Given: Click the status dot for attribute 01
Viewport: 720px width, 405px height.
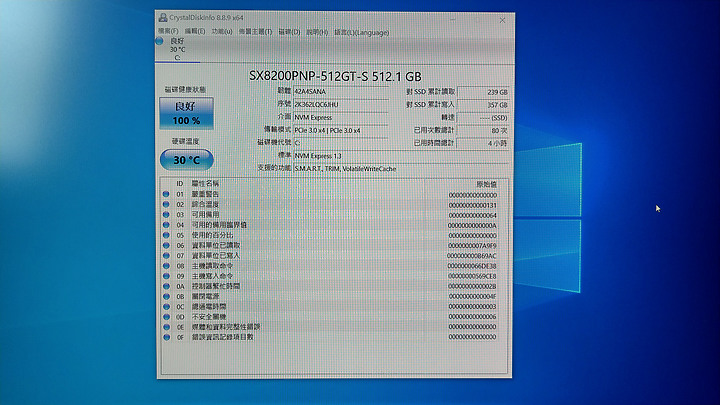Looking at the screenshot, I should click(x=166, y=194).
